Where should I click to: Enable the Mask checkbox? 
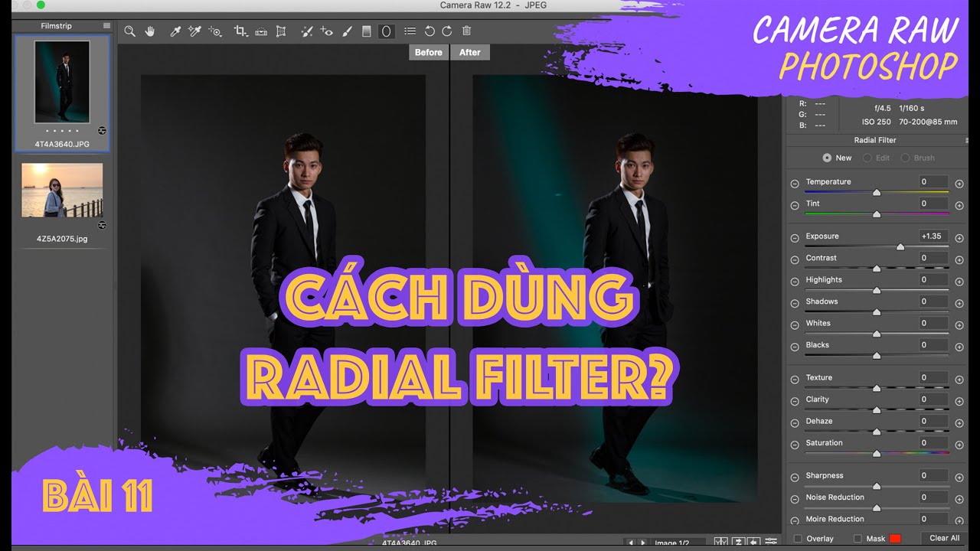point(857,539)
